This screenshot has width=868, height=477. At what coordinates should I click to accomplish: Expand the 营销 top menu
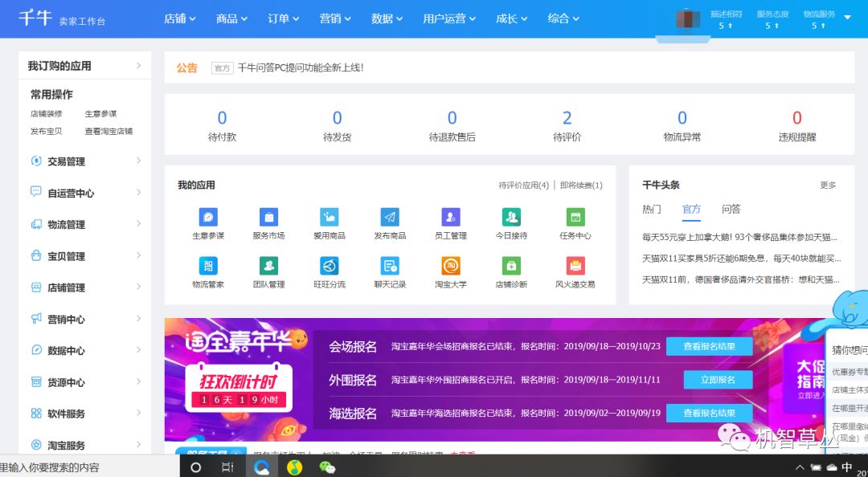[335, 18]
